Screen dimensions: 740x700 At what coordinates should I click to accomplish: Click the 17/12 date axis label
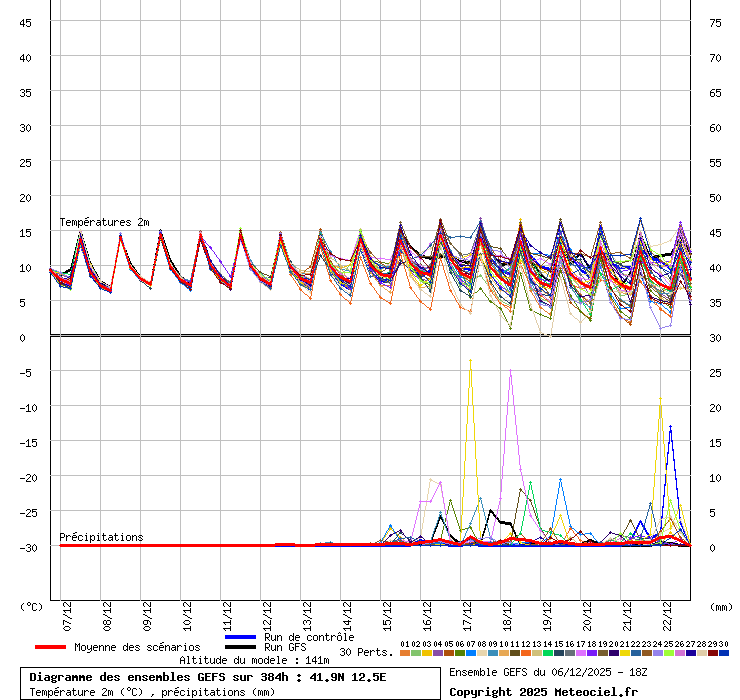(x=467, y=611)
